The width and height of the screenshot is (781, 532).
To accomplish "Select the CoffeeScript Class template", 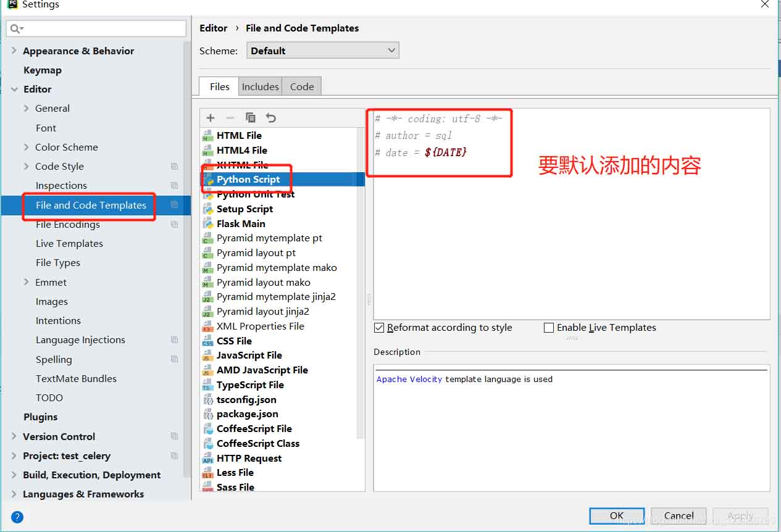I will tap(258, 443).
